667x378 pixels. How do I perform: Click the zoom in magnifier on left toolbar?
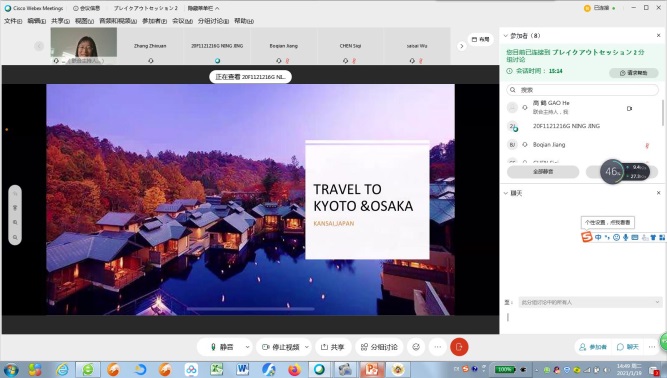(15, 222)
